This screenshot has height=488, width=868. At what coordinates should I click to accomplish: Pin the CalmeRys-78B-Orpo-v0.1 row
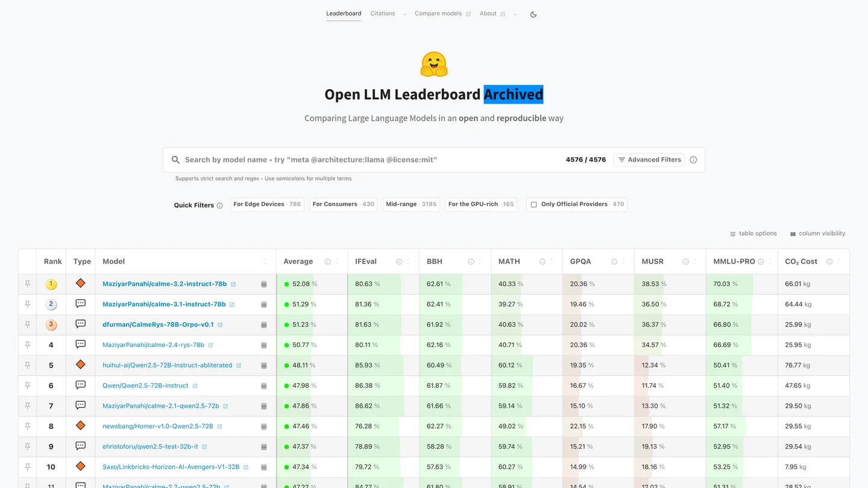(27, 325)
